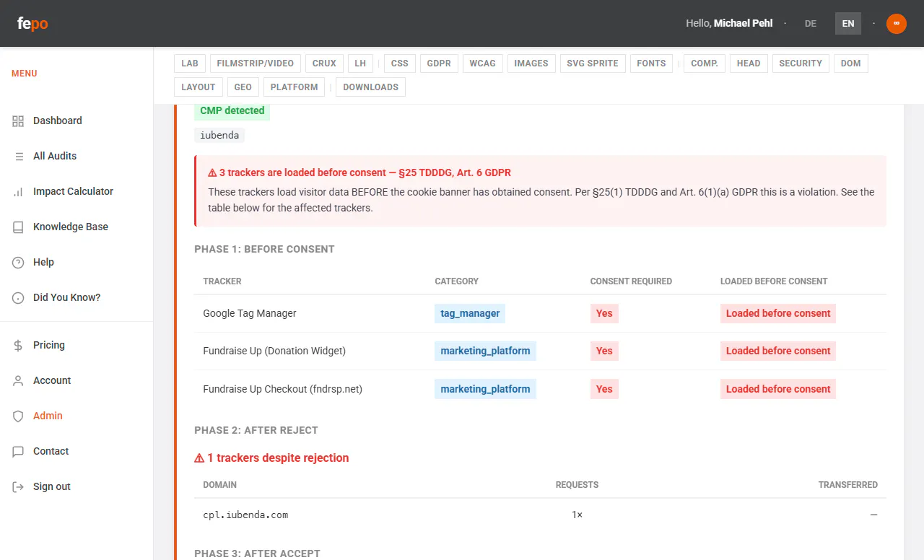Click the REQUESTS column header
The width and height of the screenshot is (924, 560).
577,485
